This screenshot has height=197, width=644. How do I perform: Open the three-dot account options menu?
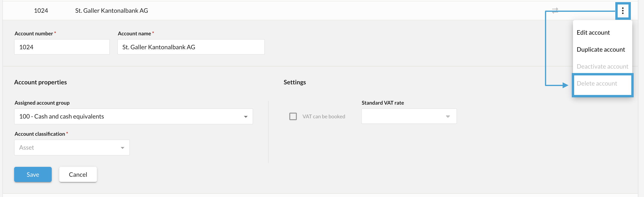click(623, 11)
